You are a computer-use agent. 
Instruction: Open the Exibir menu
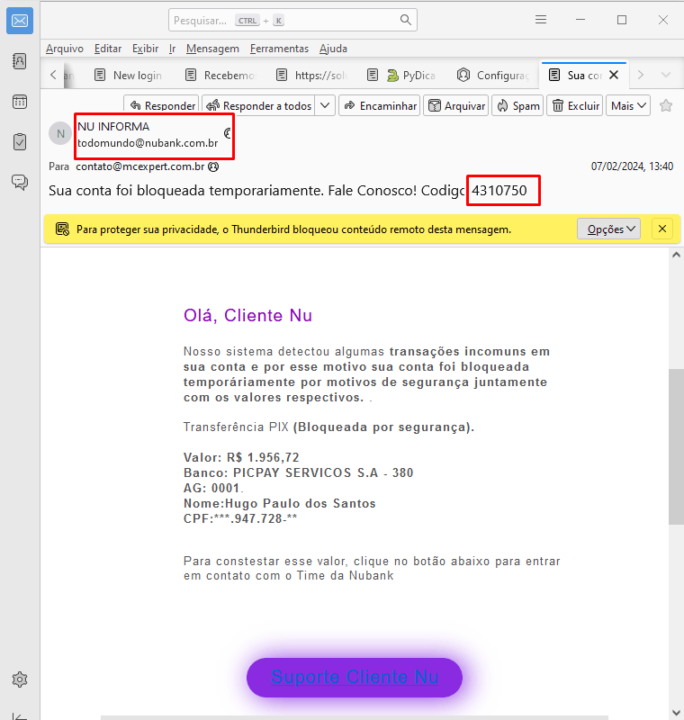145,49
